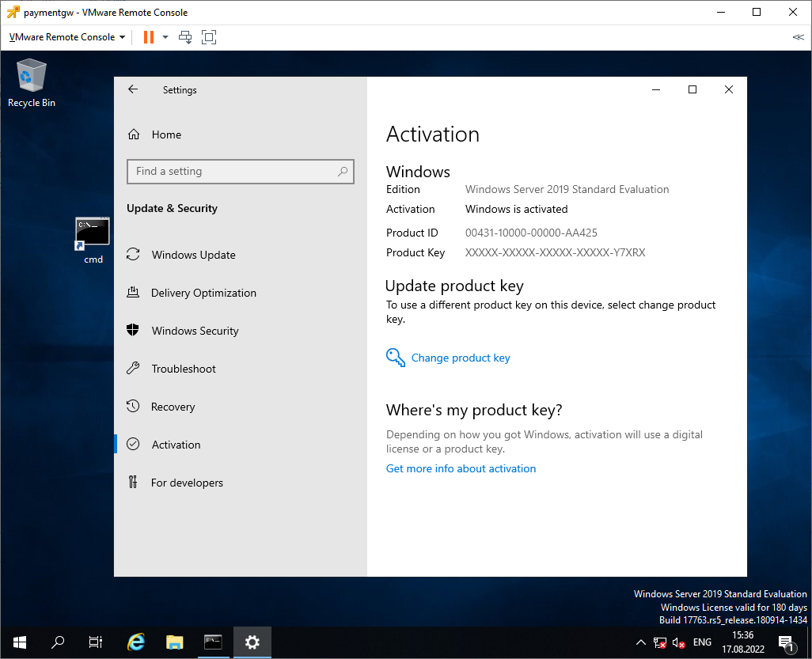Screen dimensions: 812x659
Task: Click the Change product key link
Action: (x=461, y=358)
